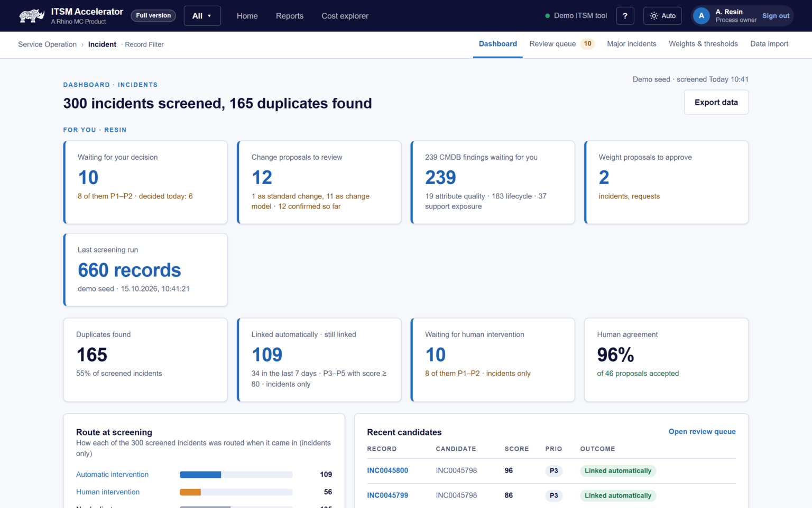The image size is (812, 508).
Task: Click the Linked automatically badge for INC0045799
Action: tap(618, 496)
